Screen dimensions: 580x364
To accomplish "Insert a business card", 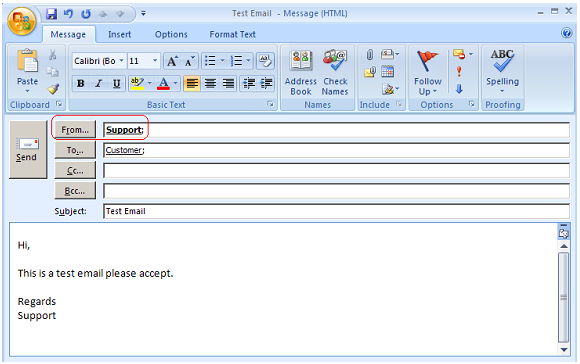I will coord(390,55).
